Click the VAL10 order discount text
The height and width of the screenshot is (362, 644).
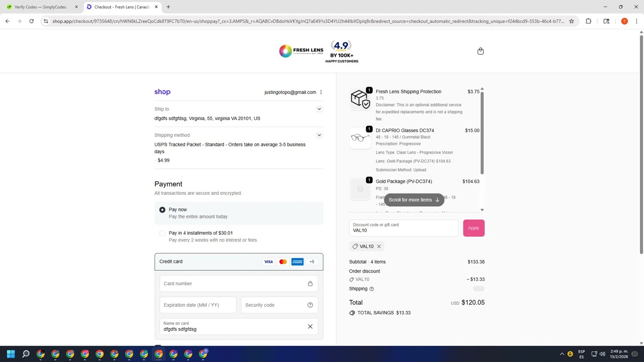[x=362, y=279]
